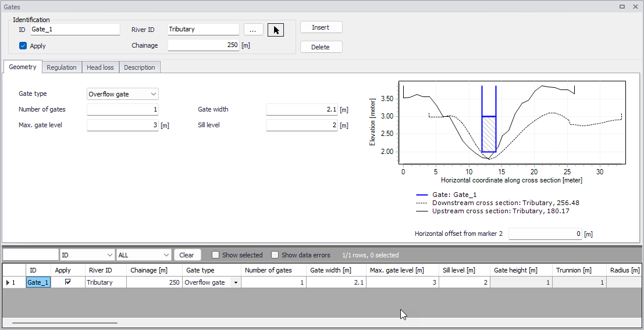Image resolution: width=644 pixels, height=330 pixels.
Task: Switch to the Geometry tab
Action: (23, 67)
